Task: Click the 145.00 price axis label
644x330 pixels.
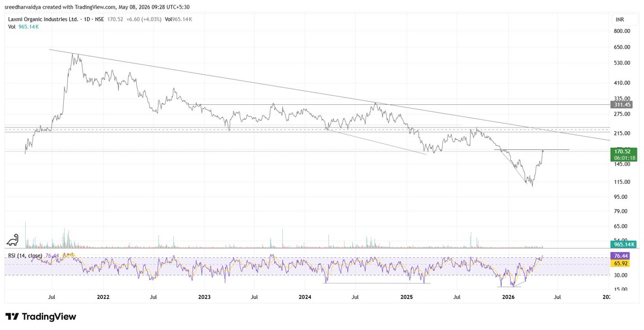Action: 623,164
